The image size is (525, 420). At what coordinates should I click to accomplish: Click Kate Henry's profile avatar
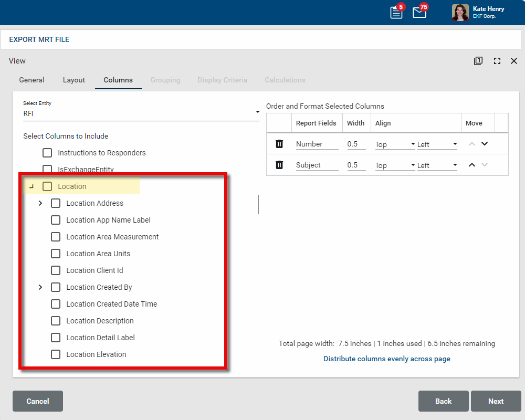pyautogui.click(x=460, y=13)
